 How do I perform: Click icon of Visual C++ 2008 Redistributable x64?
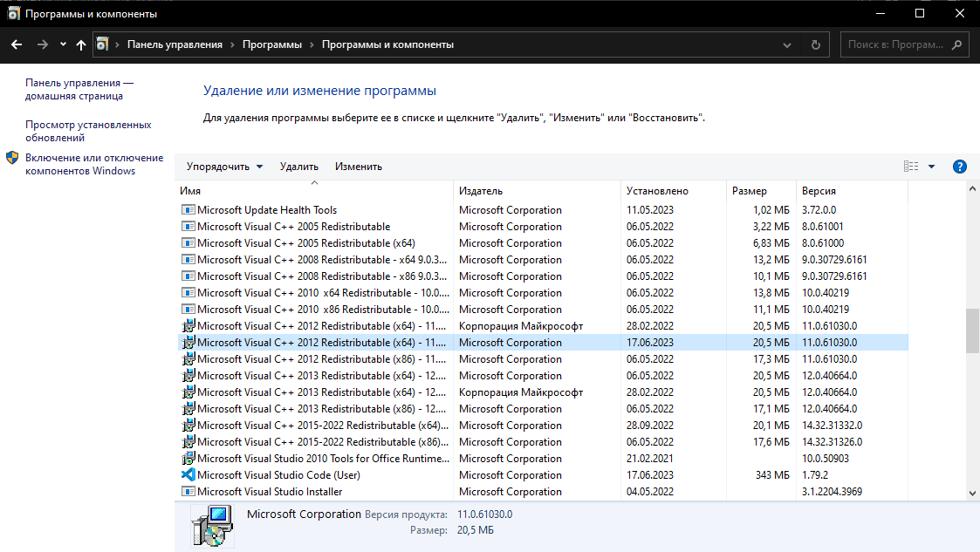pos(188,260)
